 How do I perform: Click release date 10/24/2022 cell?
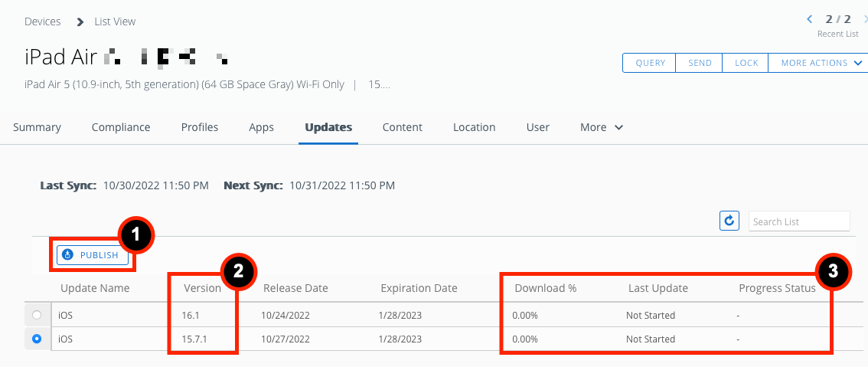tap(286, 316)
